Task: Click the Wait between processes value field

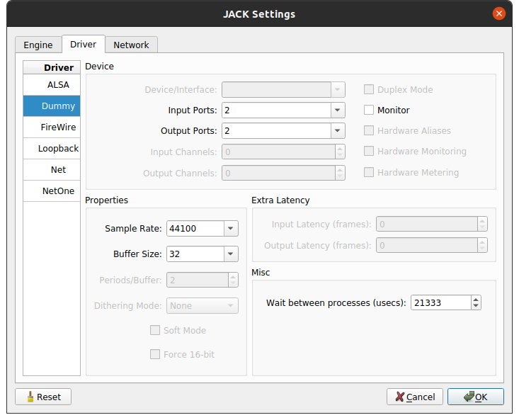Action: (441, 302)
